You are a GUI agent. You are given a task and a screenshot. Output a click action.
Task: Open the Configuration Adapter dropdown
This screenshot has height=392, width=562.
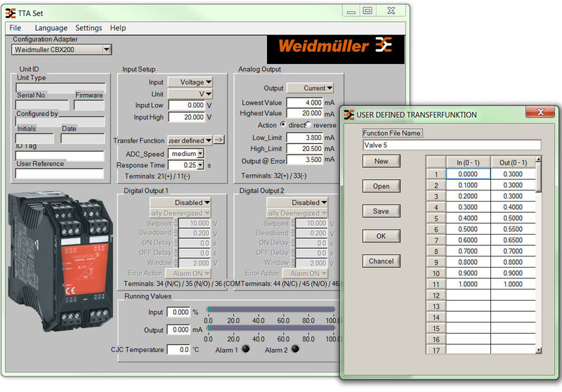(107, 50)
